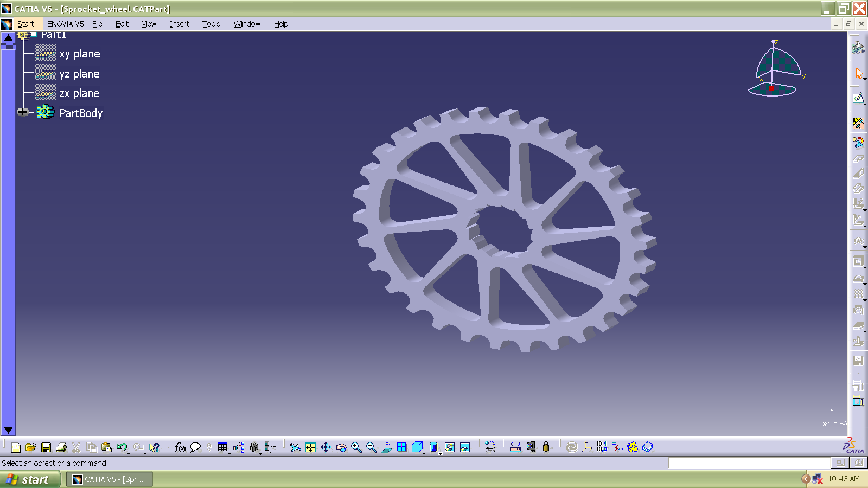Click the Comment speech bubble icon

[x=195, y=447]
